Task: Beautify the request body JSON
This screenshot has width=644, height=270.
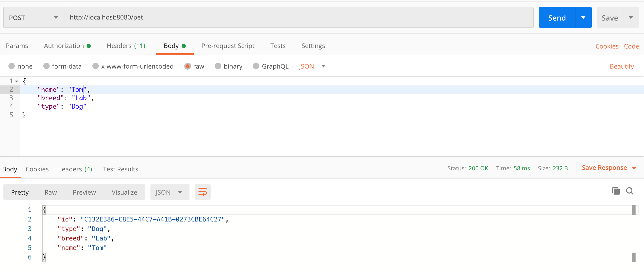Action: pyautogui.click(x=622, y=66)
